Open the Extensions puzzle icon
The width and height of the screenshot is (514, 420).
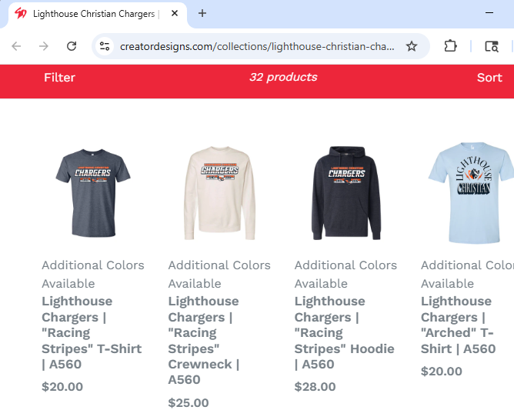point(451,46)
